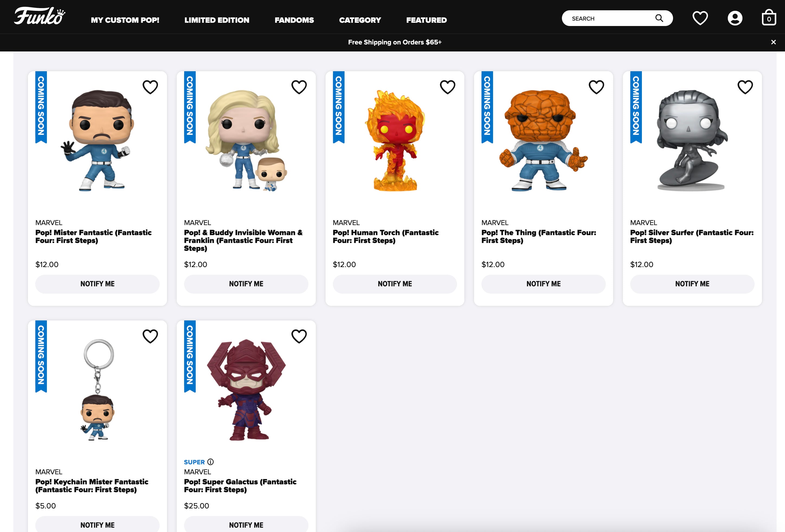Open the account profile icon
This screenshot has width=785, height=532.
point(735,18)
